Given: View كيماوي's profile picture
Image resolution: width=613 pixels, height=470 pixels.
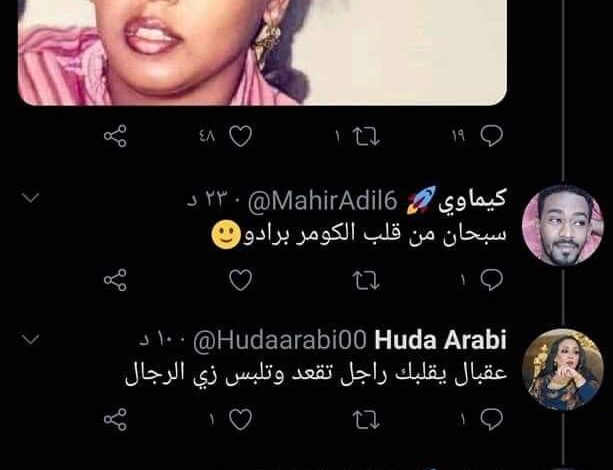Looking at the screenshot, I should [563, 225].
